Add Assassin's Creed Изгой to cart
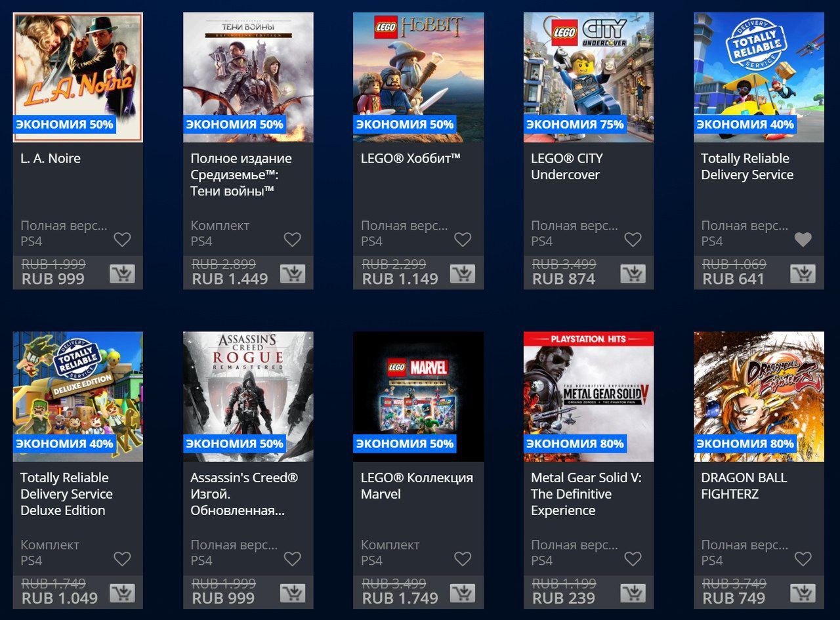This screenshot has height=620, width=840. pos(293,593)
